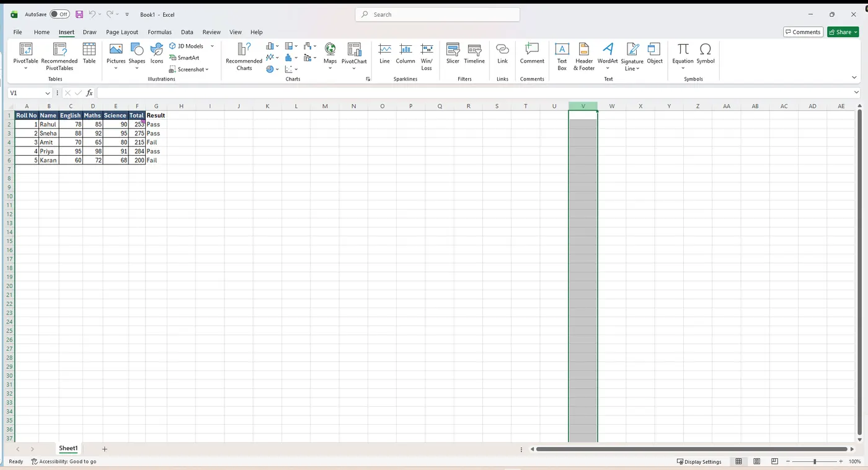Open the Comments pane button
This screenshot has width=868, height=470.
(804, 32)
